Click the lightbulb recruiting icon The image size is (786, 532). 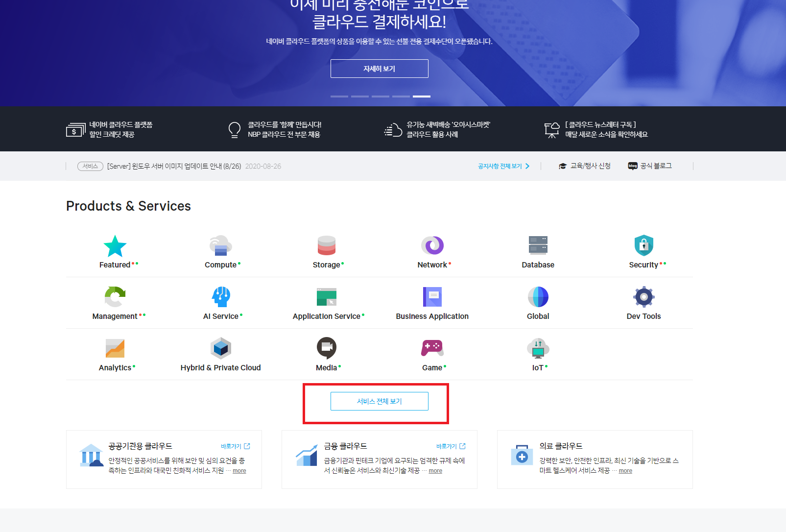(235, 130)
